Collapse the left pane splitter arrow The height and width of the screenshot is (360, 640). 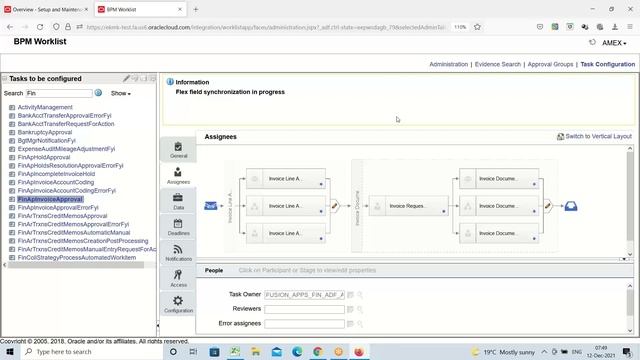(x=158, y=325)
